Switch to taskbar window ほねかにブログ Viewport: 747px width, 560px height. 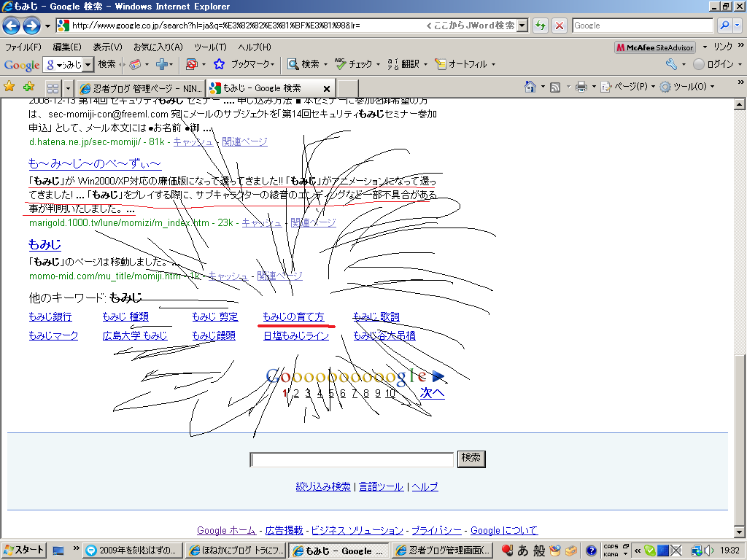coord(236,551)
